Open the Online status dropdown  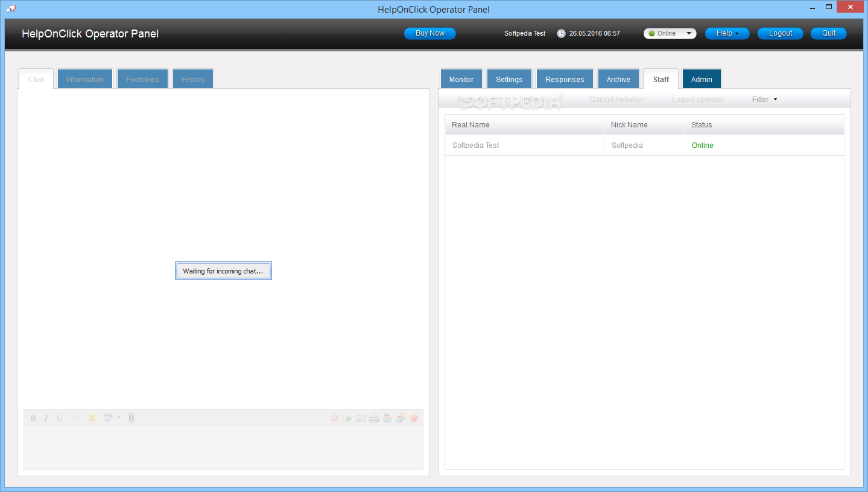pyautogui.click(x=670, y=34)
